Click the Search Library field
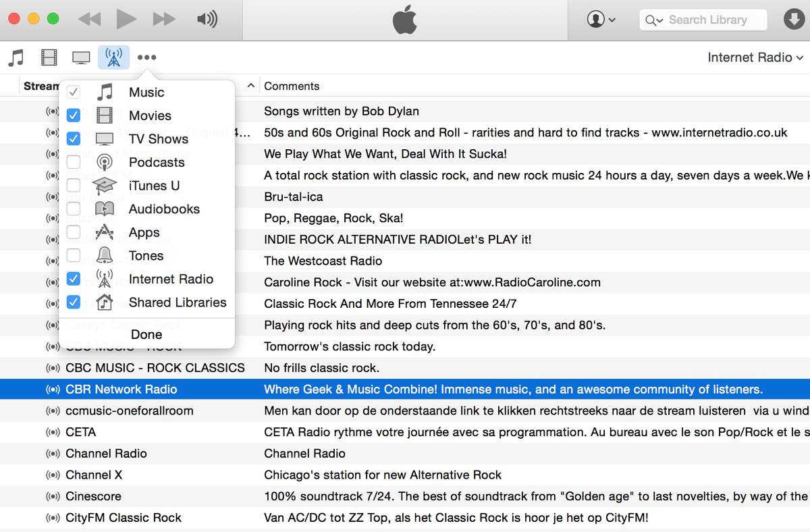810x532 pixels. coord(703,20)
